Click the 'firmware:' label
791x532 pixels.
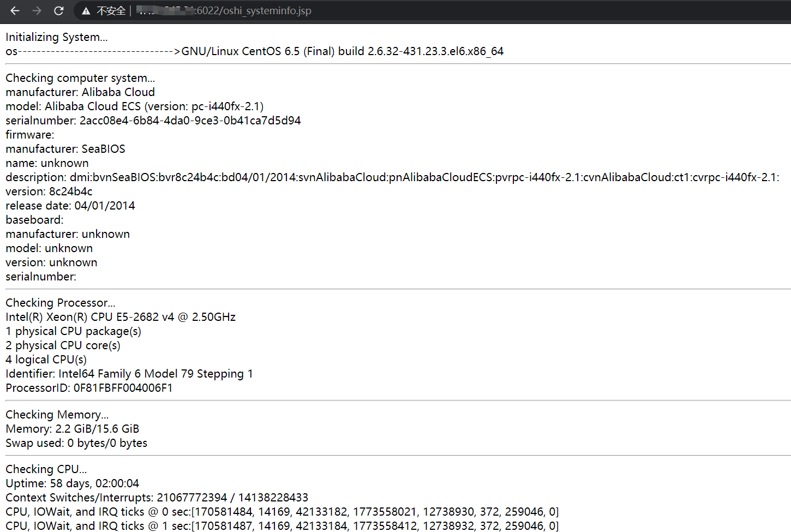(x=30, y=135)
